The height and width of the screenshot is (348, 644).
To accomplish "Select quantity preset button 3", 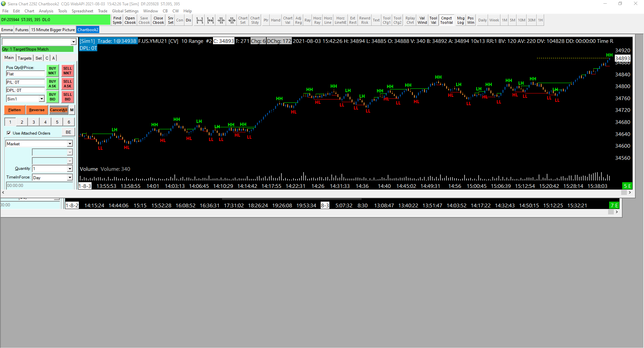I will click(34, 122).
